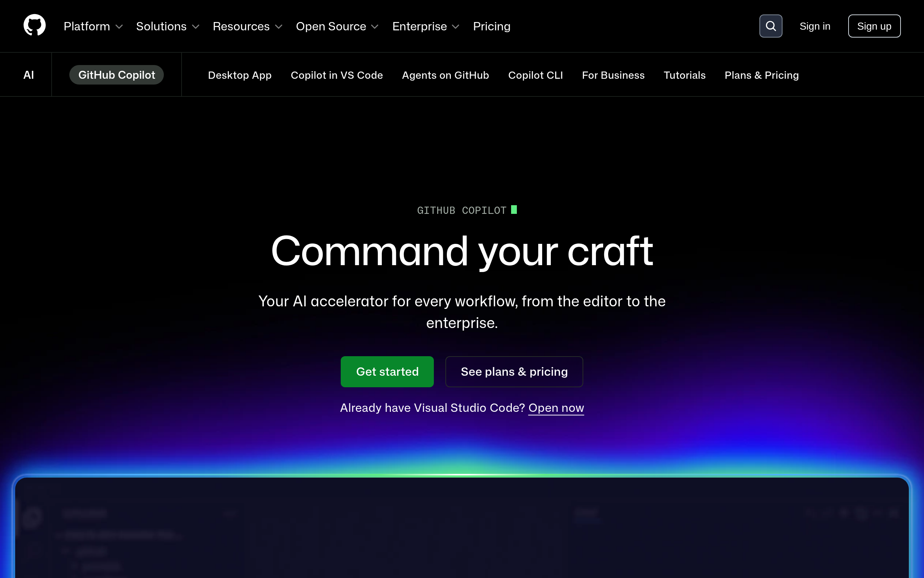Expand the Open Source dropdown
The width and height of the screenshot is (924, 578).
coord(337,26)
